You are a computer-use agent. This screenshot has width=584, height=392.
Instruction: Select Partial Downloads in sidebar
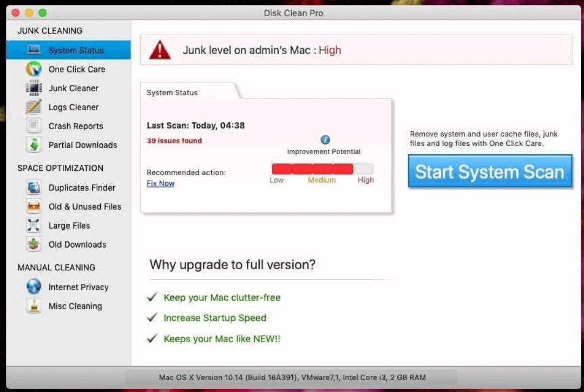coord(69,145)
